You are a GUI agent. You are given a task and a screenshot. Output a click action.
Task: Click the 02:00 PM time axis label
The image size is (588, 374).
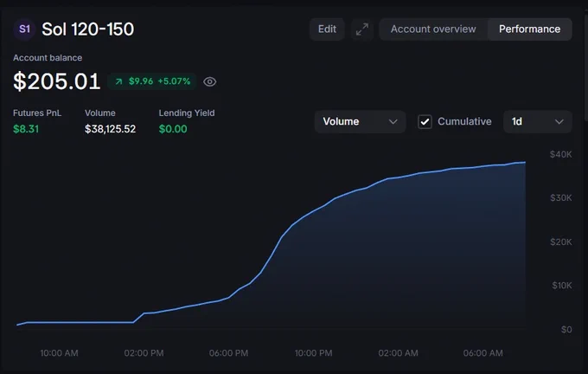click(144, 353)
